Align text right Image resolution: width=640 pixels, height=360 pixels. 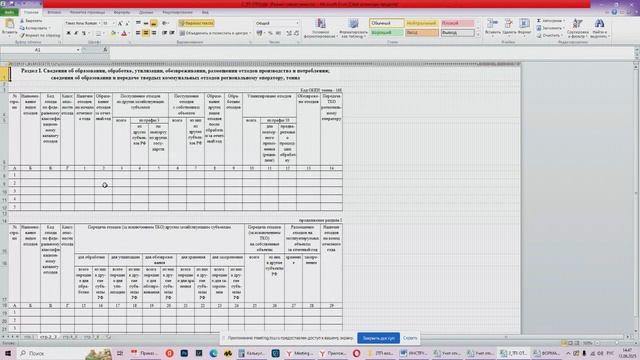pos(153,33)
